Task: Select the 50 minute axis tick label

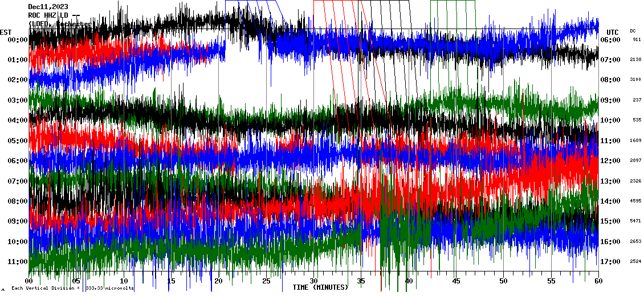Action: [504, 281]
